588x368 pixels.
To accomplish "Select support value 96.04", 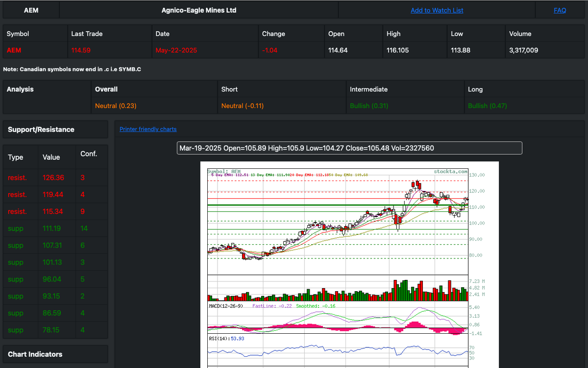I will 52,279.
